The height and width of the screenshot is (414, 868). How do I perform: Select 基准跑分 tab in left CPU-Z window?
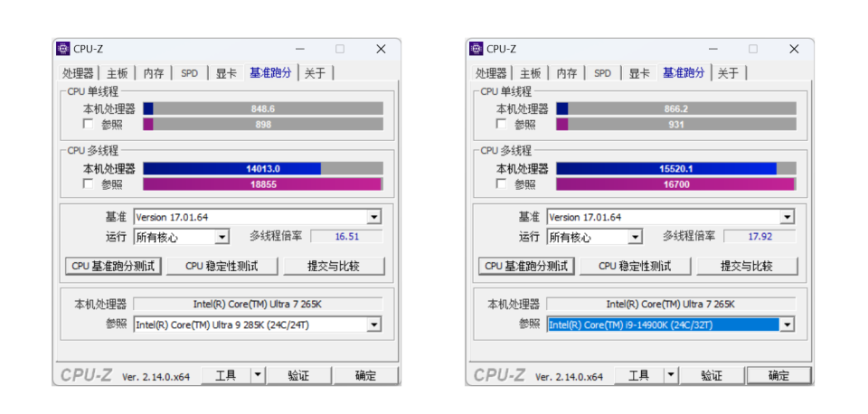point(270,72)
